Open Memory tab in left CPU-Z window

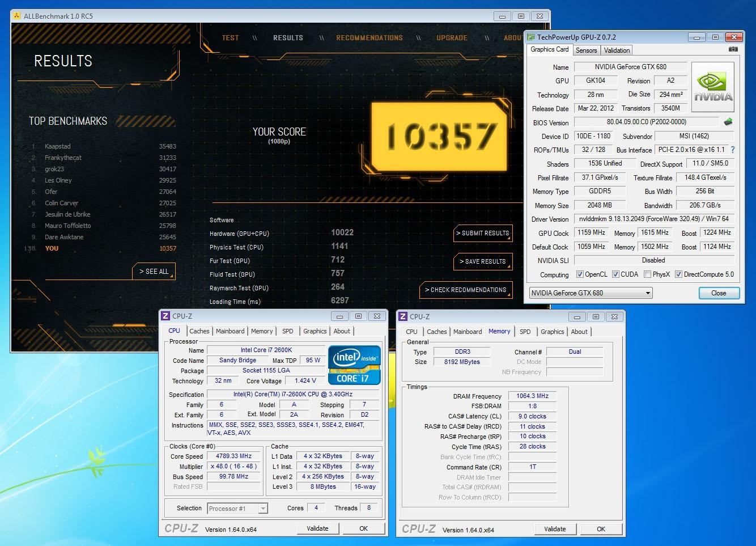[262, 331]
